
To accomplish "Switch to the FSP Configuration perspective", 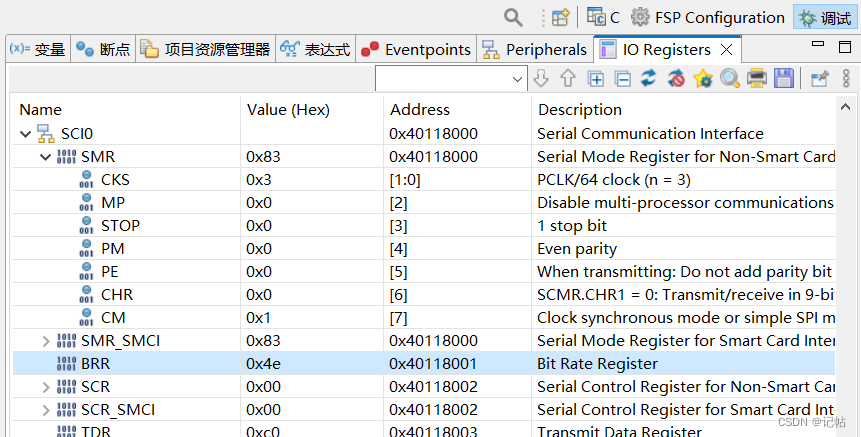I will [708, 17].
